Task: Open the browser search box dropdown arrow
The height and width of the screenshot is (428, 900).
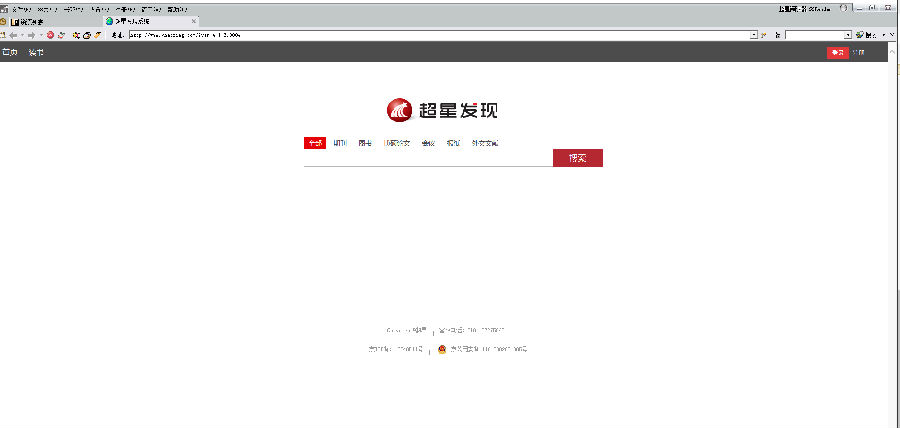Action: tap(848, 35)
